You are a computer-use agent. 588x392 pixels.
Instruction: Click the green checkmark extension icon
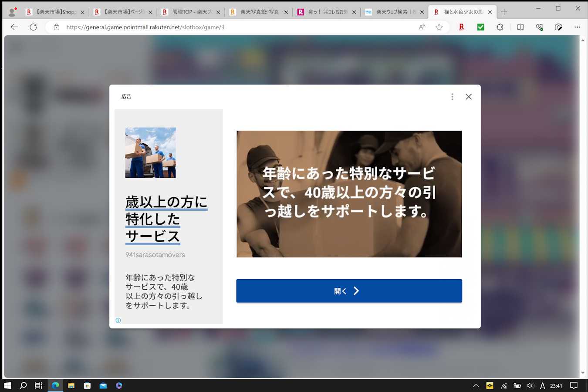(x=480, y=27)
